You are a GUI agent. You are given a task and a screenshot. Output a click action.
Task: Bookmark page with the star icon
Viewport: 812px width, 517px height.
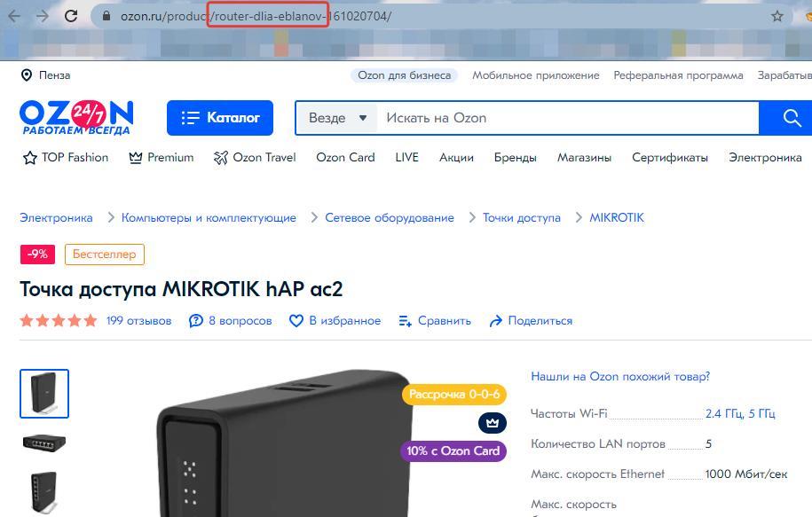click(777, 16)
